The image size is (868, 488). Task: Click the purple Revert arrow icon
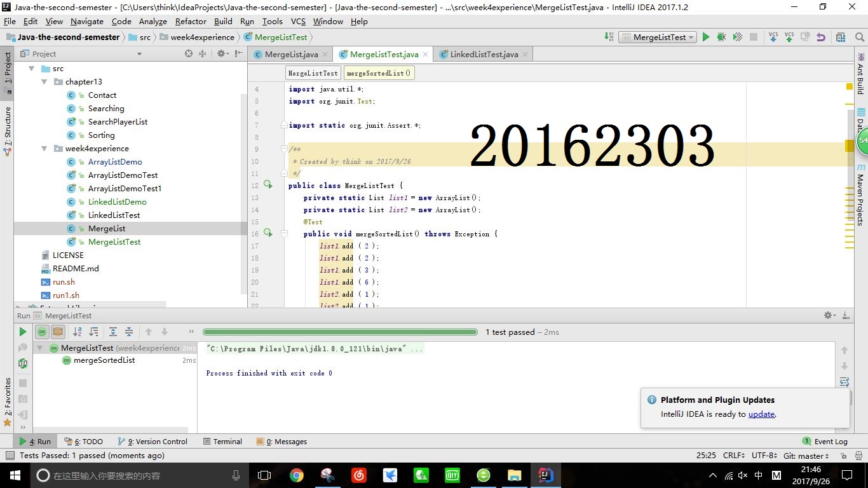[x=821, y=37]
